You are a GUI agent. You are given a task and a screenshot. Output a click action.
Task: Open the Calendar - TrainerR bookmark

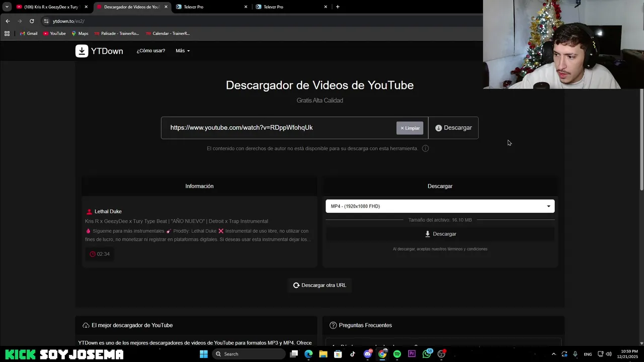(168, 33)
